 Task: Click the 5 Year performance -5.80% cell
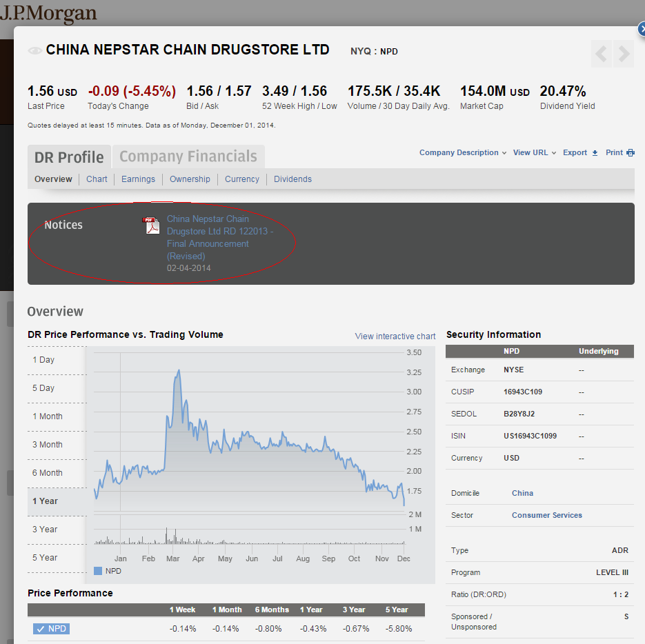pos(399,629)
